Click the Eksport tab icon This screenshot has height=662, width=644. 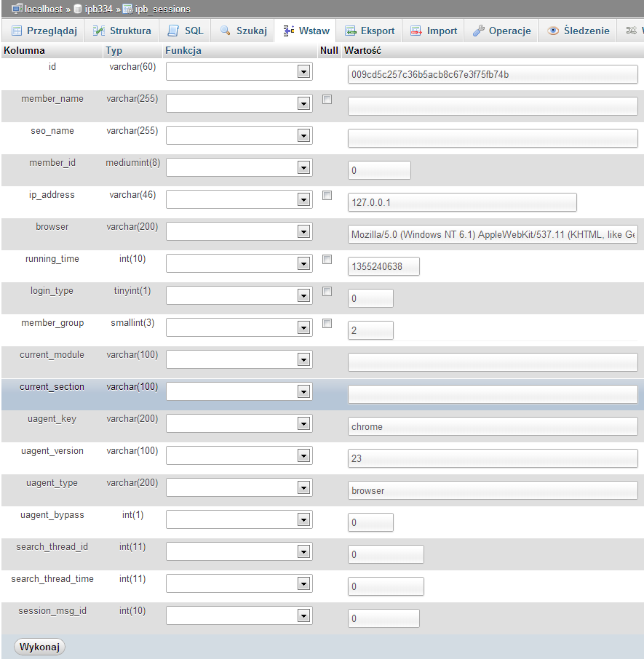pos(351,31)
